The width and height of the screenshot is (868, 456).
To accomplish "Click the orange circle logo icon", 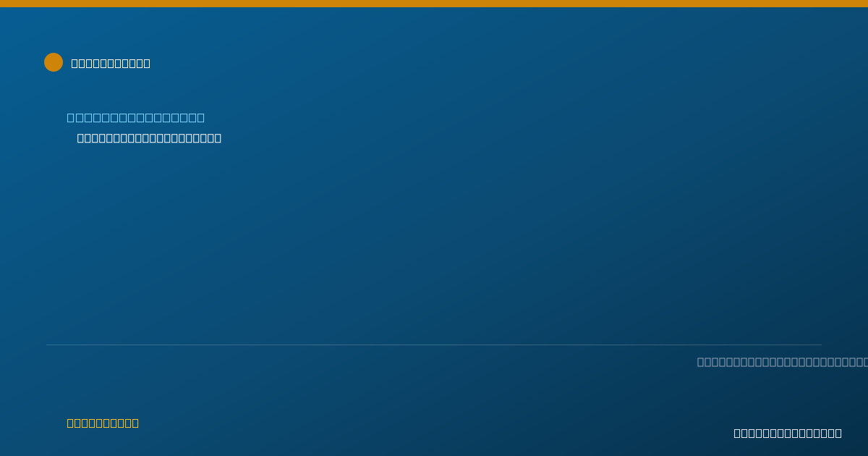I will point(54,62).
